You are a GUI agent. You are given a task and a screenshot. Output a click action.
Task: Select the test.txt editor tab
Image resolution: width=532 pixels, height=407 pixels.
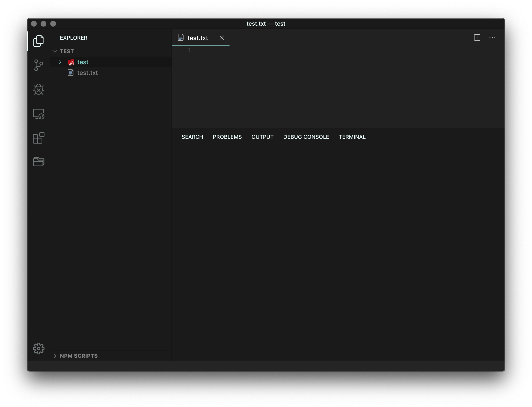[x=201, y=37]
